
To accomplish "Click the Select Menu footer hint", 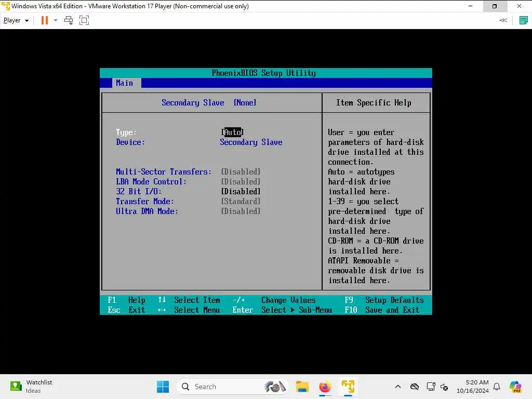I will pyautogui.click(x=189, y=310).
